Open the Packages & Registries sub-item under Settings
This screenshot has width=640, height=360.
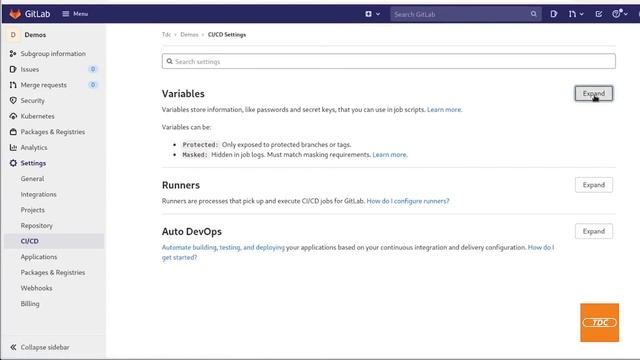pyautogui.click(x=53, y=272)
